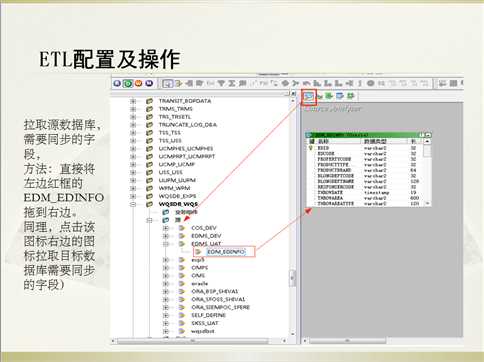Viewport: 484px width, 362px height.
Task: Select the OMS source entry
Action: click(198, 275)
